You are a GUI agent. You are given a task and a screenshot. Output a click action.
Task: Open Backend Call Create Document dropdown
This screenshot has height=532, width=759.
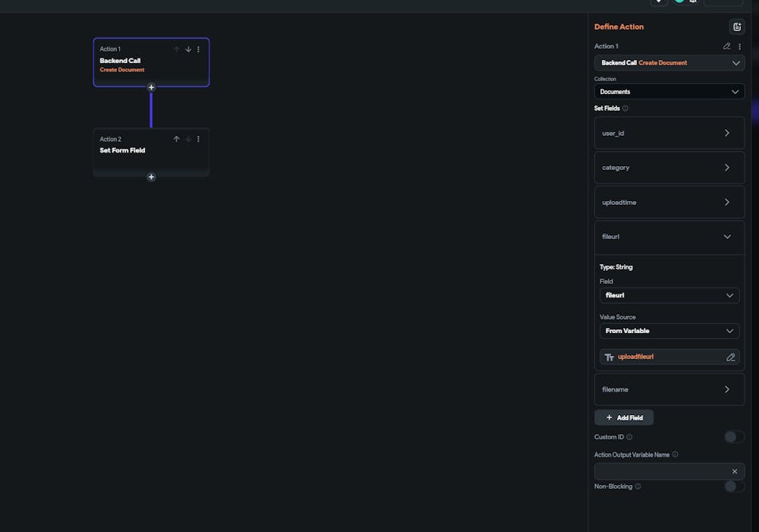669,63
